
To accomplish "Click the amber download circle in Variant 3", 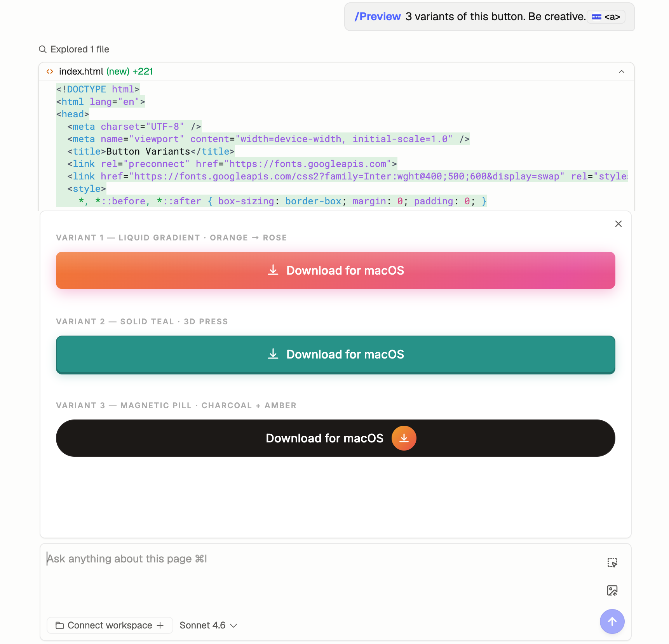I will tap(404, 438).
